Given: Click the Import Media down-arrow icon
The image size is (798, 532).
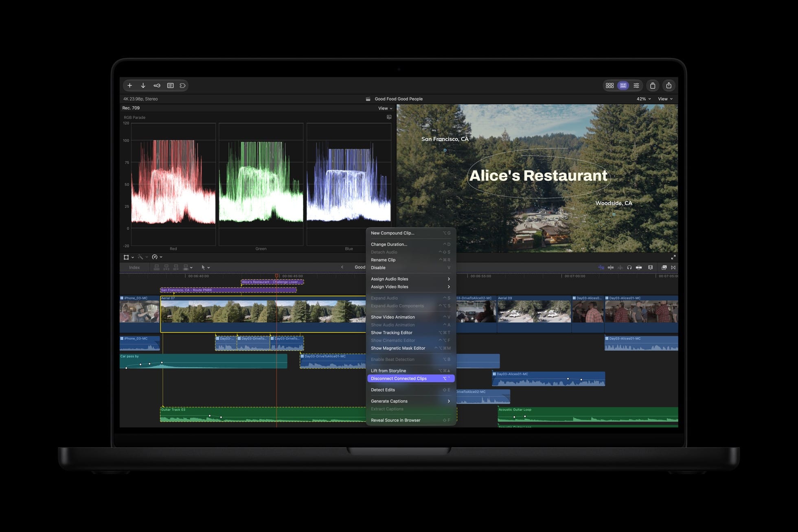Looking at the screenshot, I should 143,85.
